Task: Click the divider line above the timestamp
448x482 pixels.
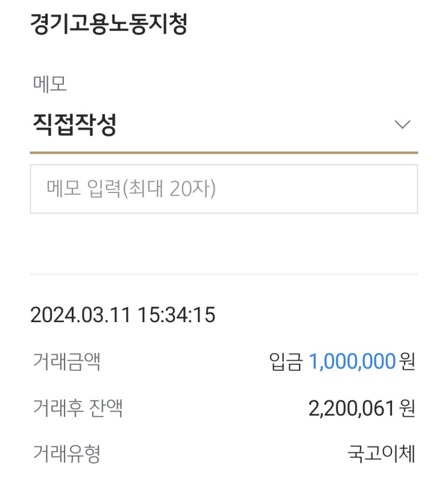Action: 224,274
